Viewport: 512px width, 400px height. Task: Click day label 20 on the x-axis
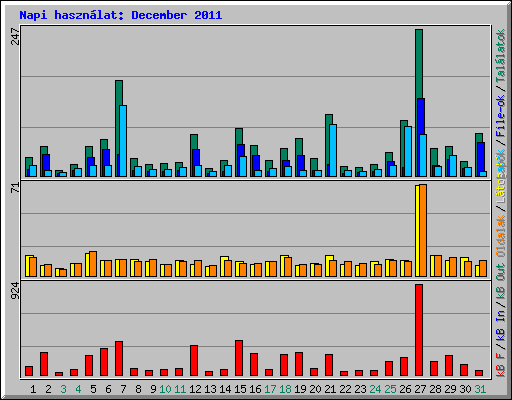tap(315, 389)
